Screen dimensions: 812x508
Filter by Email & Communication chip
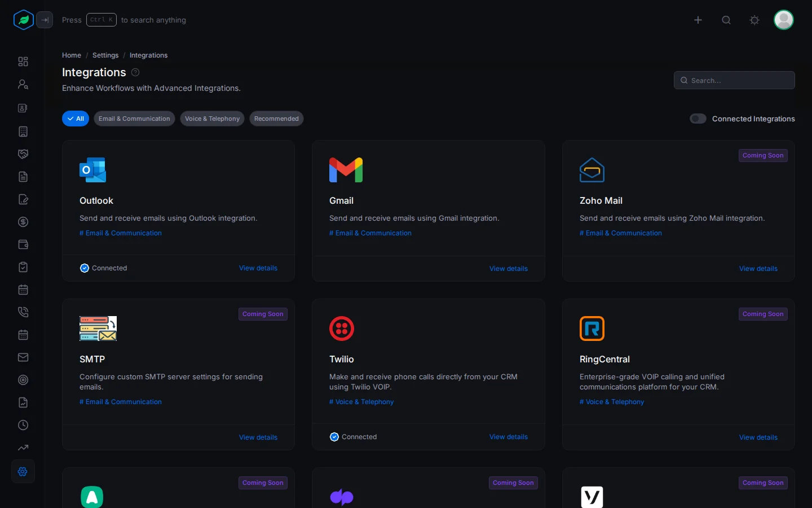(134, 119)
